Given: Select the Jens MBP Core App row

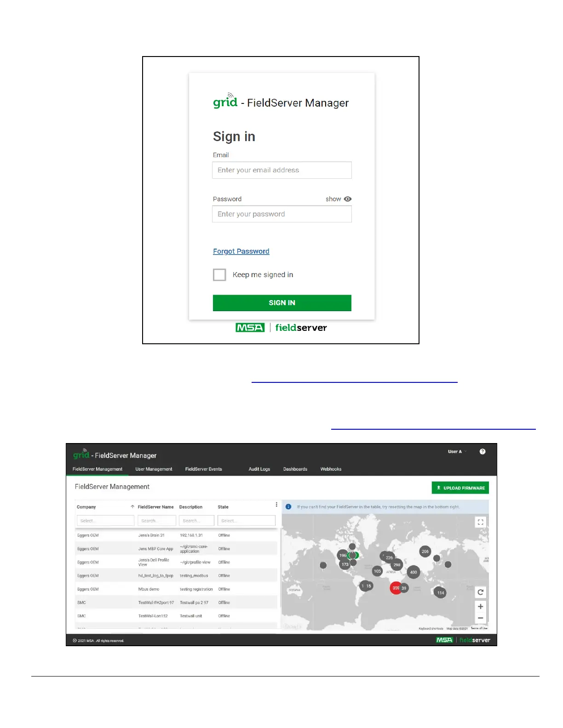Looking at the screenshot, I should pyautogui.click(x=177, y=549).
